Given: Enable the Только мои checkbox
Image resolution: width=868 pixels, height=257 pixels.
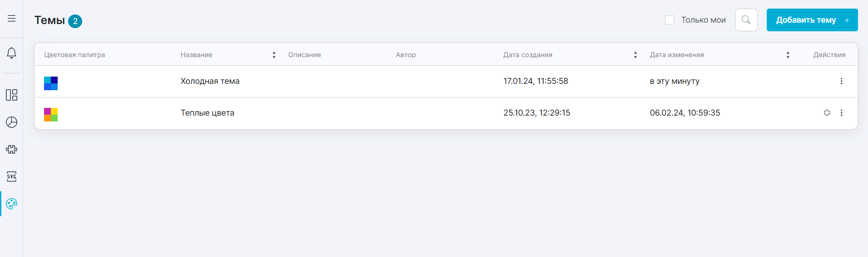Looking at the screenshot, I should (x=669, y=20).
